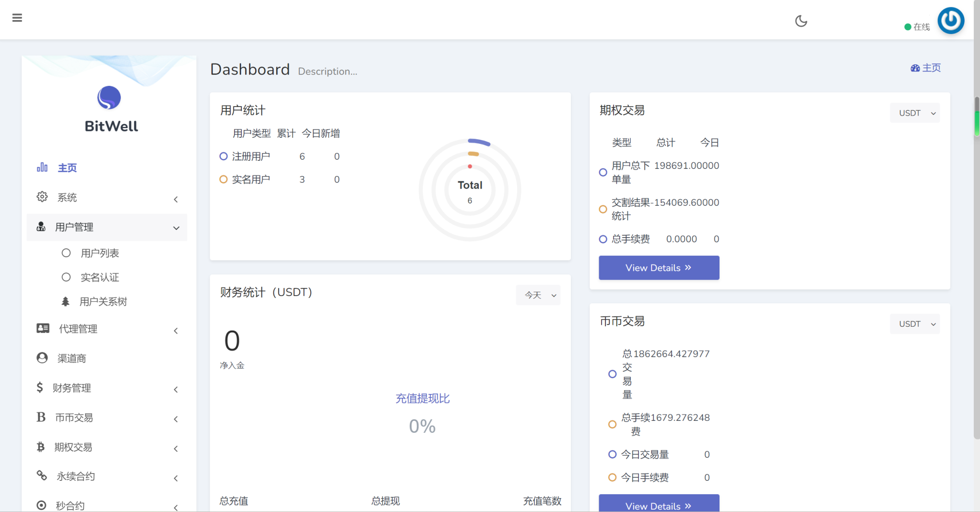Toggle dark mode with the moon icon
Image resolution: width=980 pixels, height=512 pixels.
(x=801, y=21)
